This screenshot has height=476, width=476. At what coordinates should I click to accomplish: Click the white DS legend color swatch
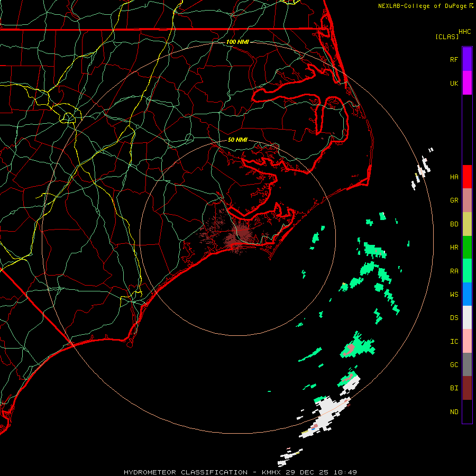click(467, 317)
